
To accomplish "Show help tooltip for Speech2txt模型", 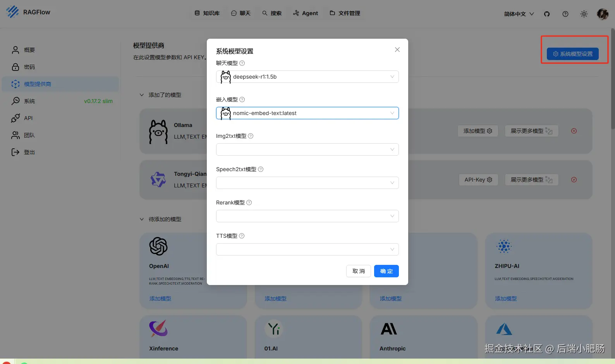I will pyautogui.click(x=261, y=169).
